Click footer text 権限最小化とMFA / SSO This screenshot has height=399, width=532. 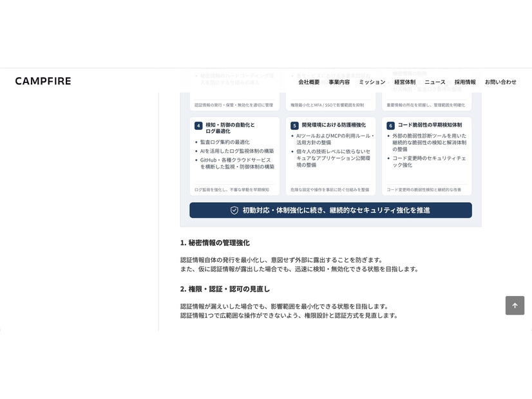point(327,105)
